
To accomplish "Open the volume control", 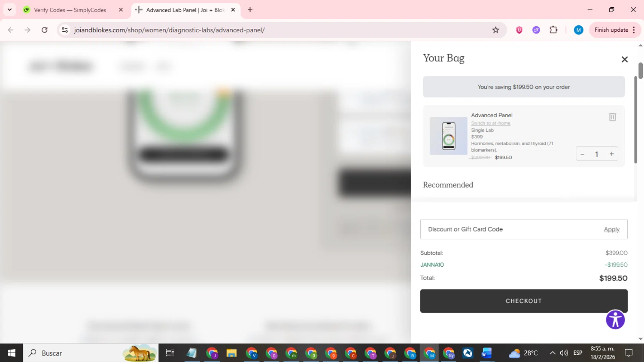I will [x=564, y=353].
